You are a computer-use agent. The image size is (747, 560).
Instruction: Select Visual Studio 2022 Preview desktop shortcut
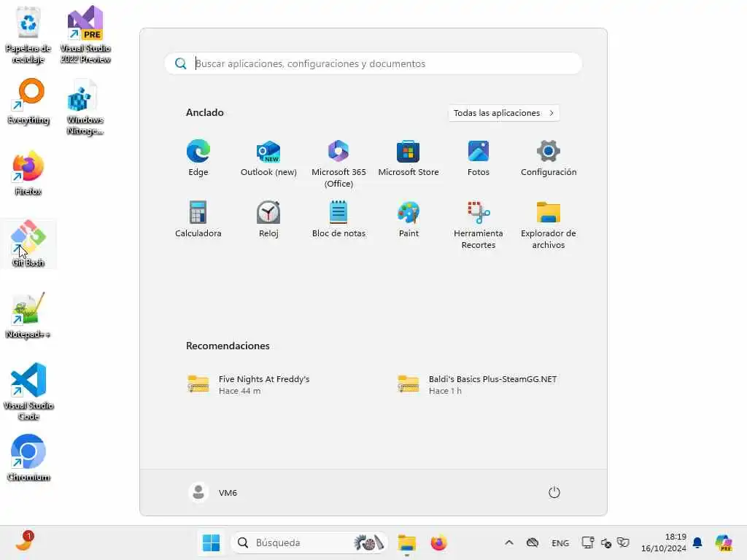coord(85,35)
